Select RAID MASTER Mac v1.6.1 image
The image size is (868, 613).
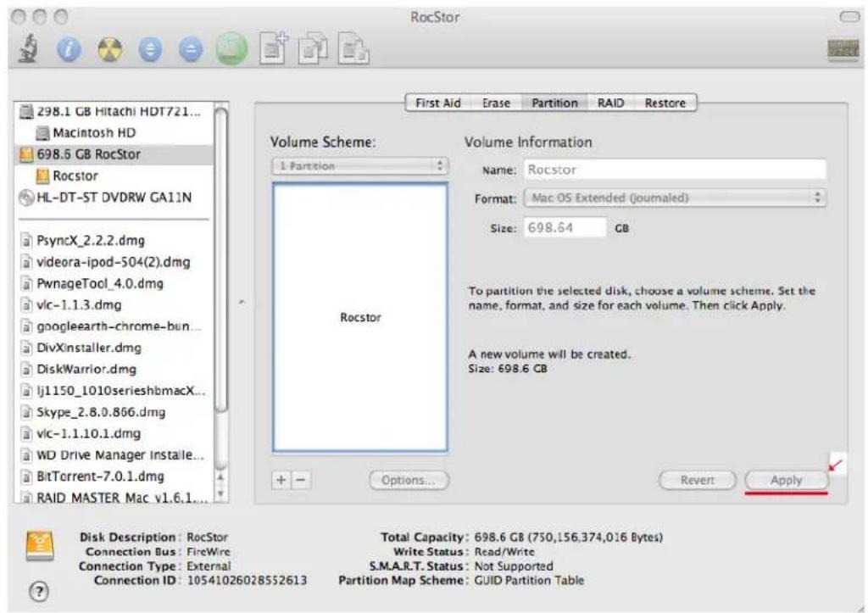tap(113, 497)
